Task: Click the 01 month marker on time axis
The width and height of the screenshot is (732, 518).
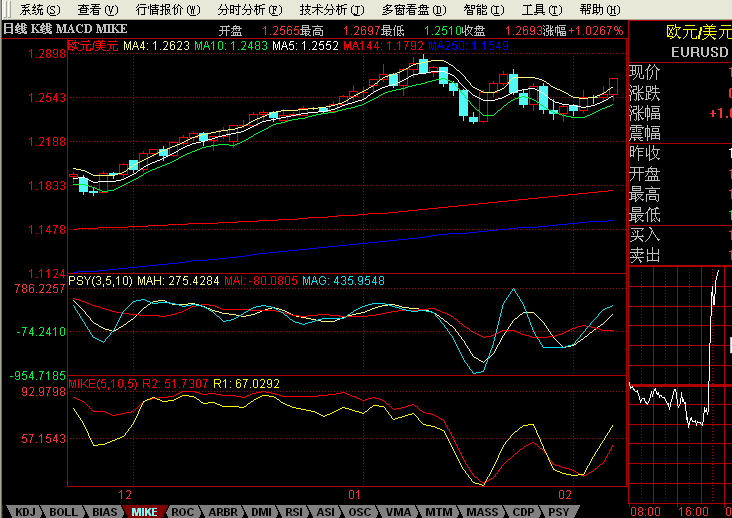Action: click(x=354, y=495)
